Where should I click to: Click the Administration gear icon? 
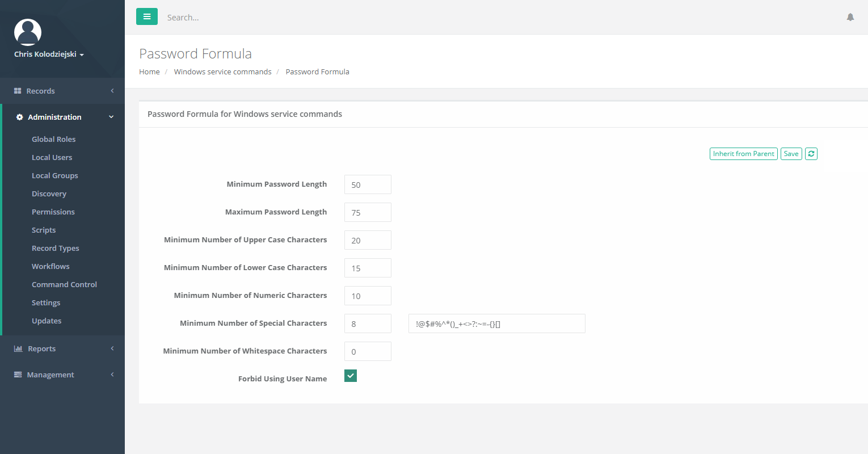tap(20, 117)
